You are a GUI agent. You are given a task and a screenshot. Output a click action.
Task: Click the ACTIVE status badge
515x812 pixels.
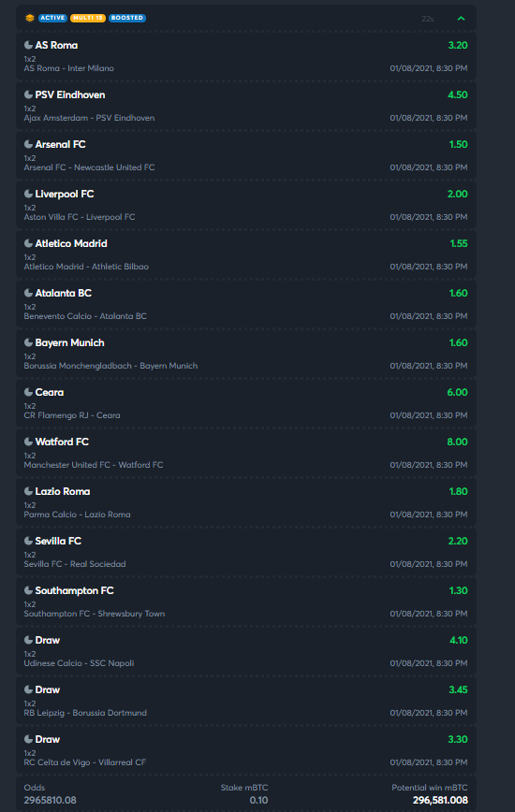[52, 18]
